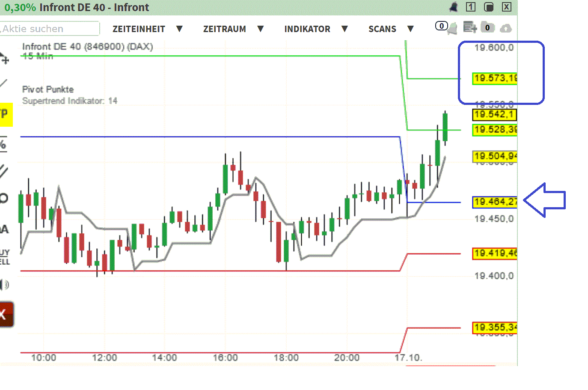Viewport: 588px width, 390px height.
Task: Mute the chart speaker sound
Action: tap(5, 284)
